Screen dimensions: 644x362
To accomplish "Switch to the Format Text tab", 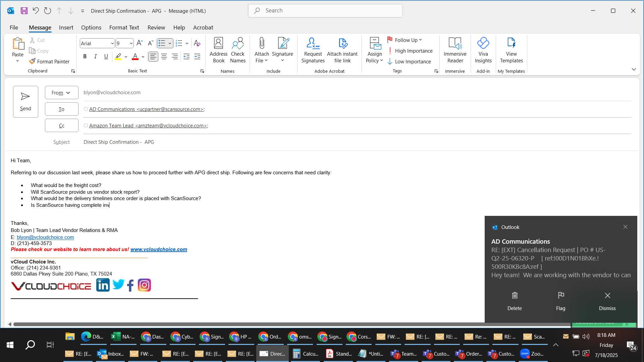I will tap(124, 27).
